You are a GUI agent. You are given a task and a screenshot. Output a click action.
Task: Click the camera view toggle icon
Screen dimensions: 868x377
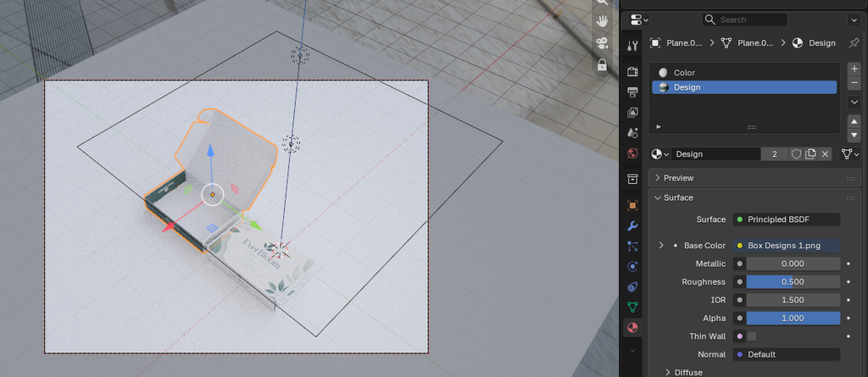(x=603, y=43)
